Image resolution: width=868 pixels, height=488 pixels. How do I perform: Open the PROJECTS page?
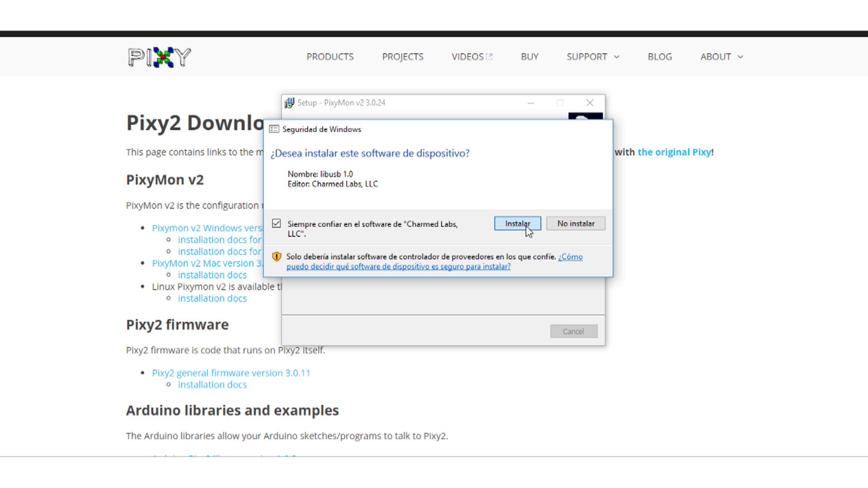pyautogui.click(x=402, y=57)
